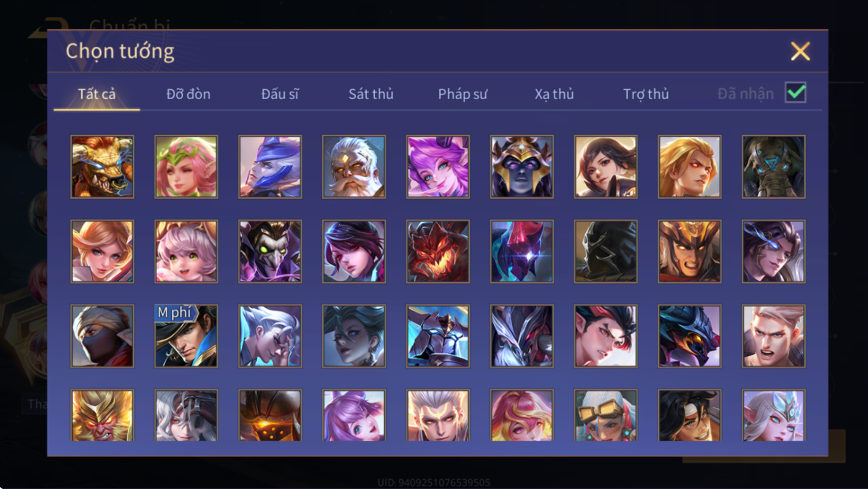Image resolution: width=868 pixels, height=489 pixels.
Task: Switch to the Tất cả tab
Action: [97, 94]
